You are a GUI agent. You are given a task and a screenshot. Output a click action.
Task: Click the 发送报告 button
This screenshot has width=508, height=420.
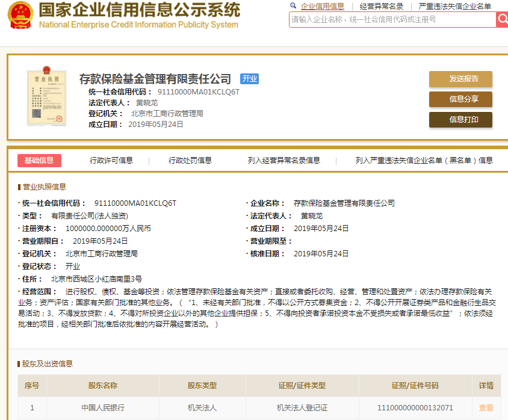tap(460, 79)
